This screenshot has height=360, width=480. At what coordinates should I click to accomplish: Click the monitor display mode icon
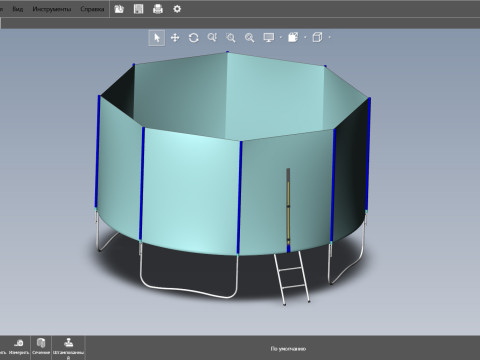[x=269, y=38]
